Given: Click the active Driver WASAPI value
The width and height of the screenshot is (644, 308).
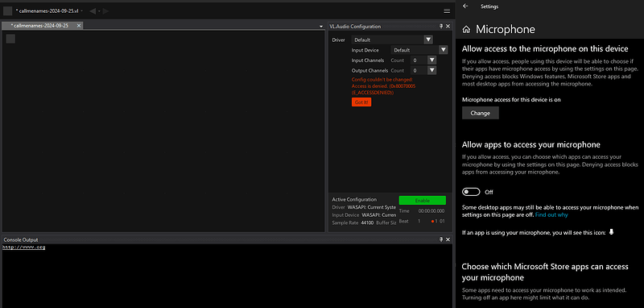Looking at the screenshot, I should click(x=372, y=207).
